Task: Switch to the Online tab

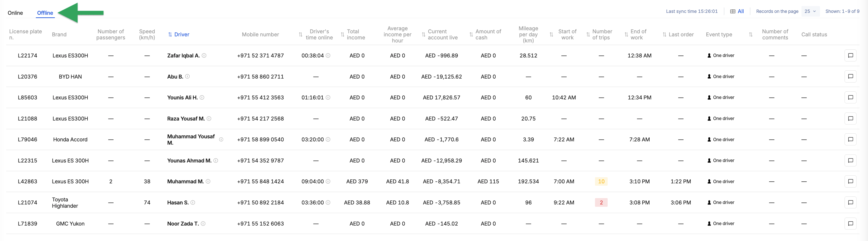Action: click(x=15, y=13)
